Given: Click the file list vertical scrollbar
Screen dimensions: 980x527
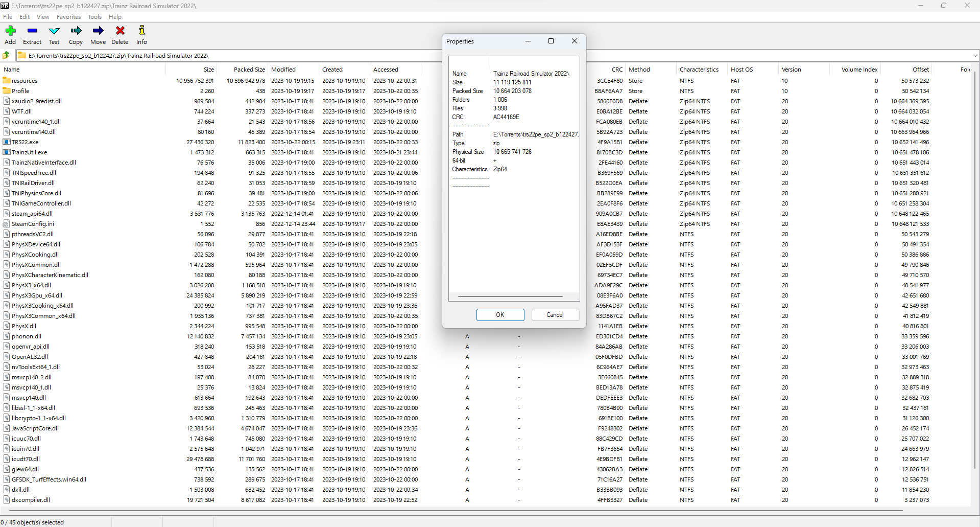Looking at the screenshot, I should (x=975, y=271).
